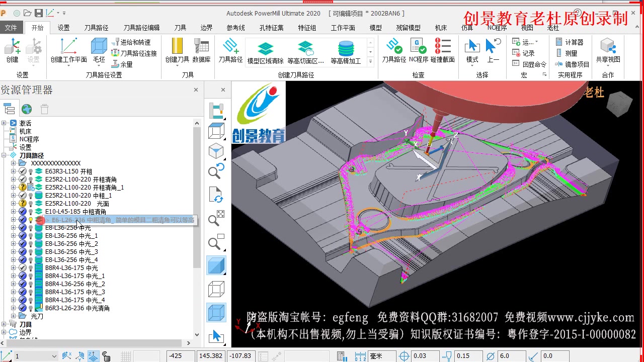Open the strategy gallery more dropdown
Screen dimensions: 644x362
[x=370, y=62]
